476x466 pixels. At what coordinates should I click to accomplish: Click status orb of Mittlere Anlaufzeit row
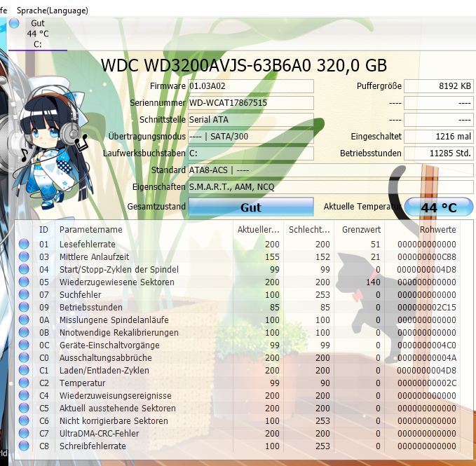click(x=24, y=256)
